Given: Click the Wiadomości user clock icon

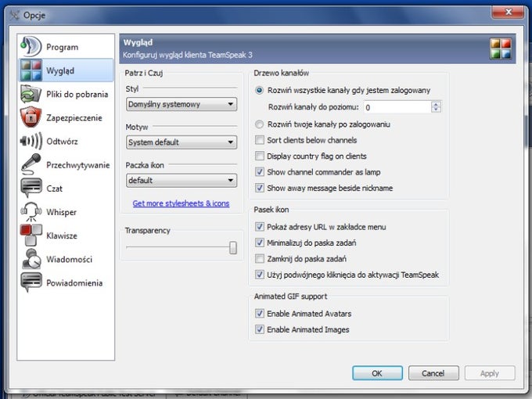Looking at the screenshot, I should pyautogui.click(x=31, y=259).
